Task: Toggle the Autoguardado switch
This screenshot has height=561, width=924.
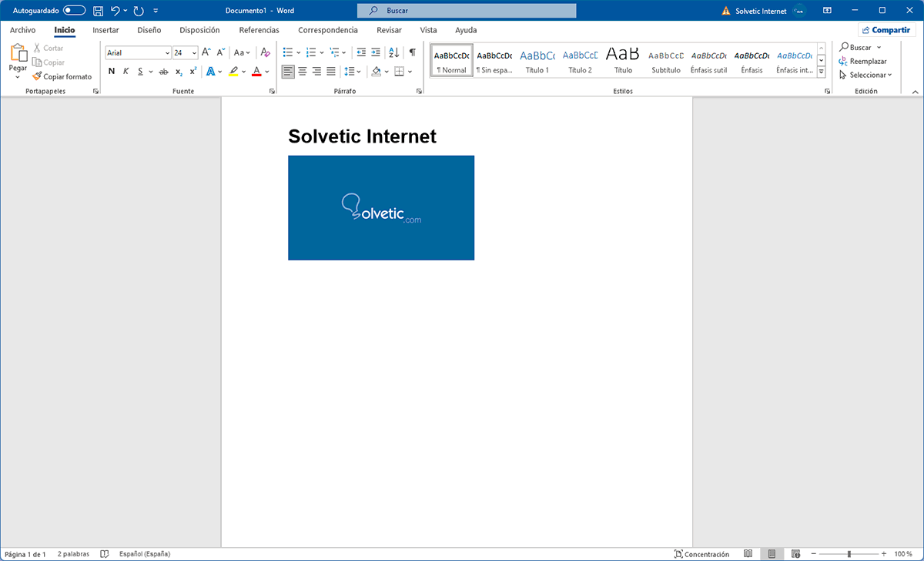Action: pyautogui.click(x=75, y=11)
